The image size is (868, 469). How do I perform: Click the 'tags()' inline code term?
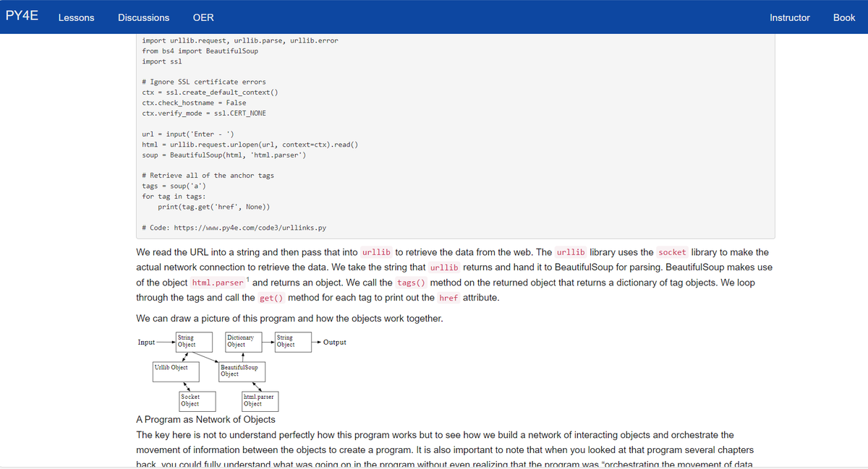412,283
